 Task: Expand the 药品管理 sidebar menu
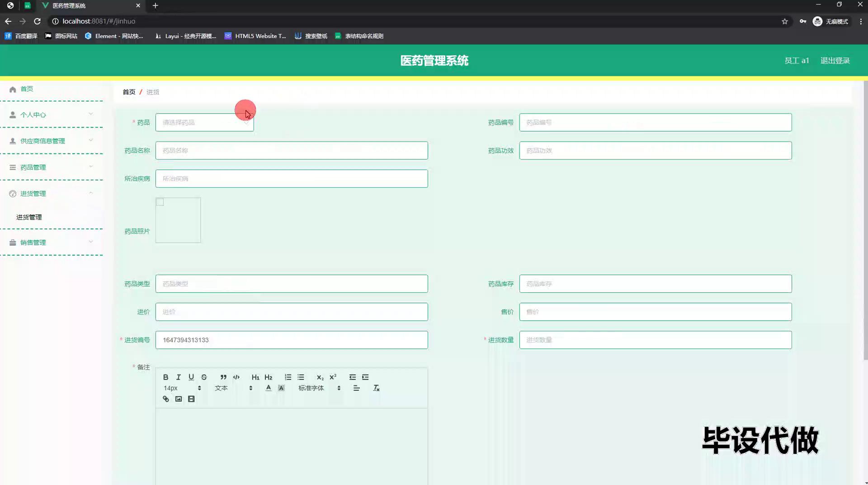coord(52,167)
